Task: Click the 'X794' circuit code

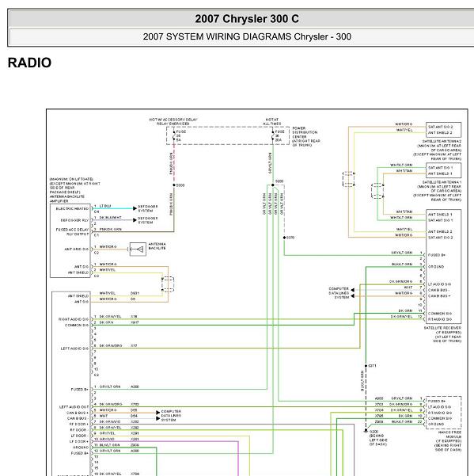Action: pos(135,474)
